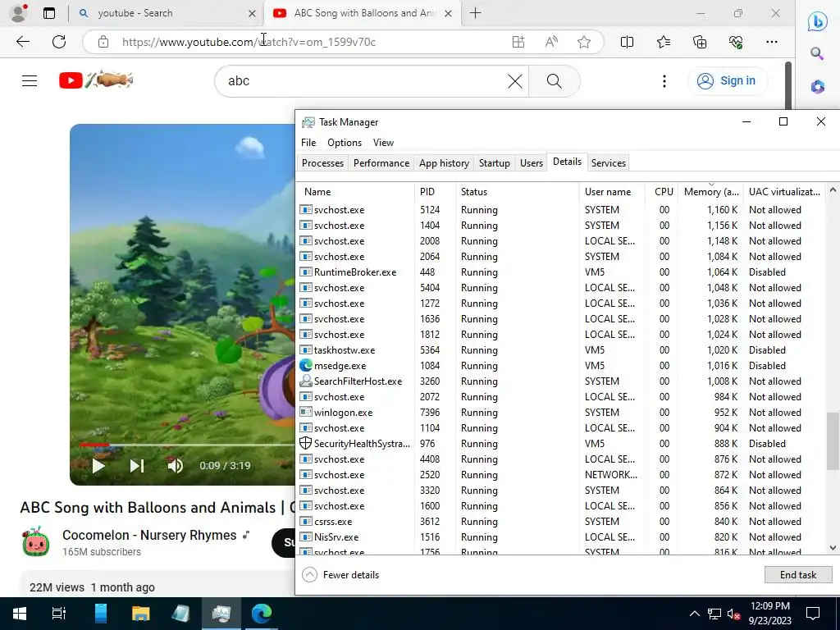Screen dimensions: 840x630
Task: Open YouTube settings three-dot menu
Action: coord(664,81)
